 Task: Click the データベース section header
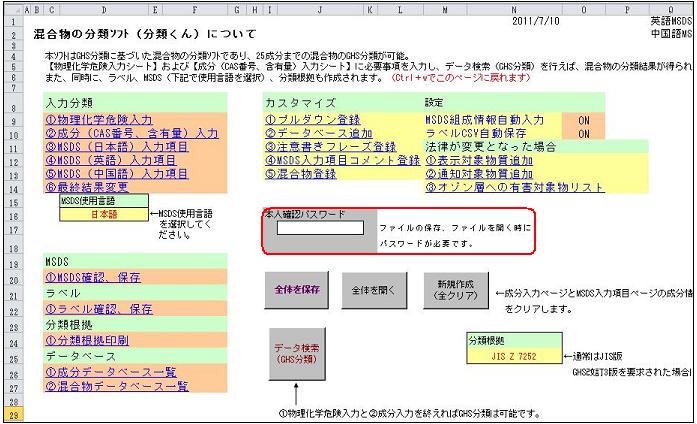pos(136,356)
